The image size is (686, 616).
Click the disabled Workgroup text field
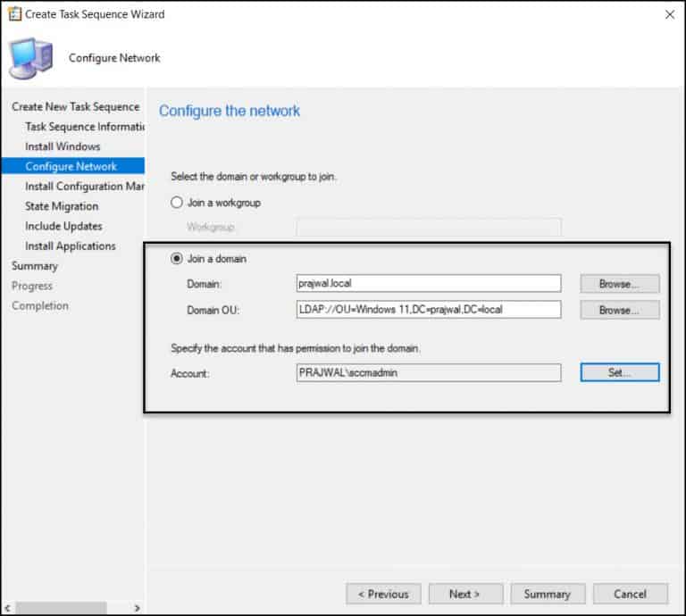429,227
